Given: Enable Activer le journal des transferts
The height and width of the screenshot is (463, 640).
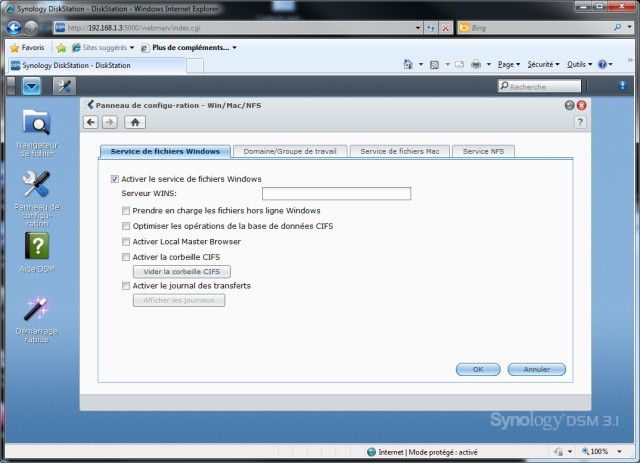Looking at the screenshot, I should tap(126, 286).
